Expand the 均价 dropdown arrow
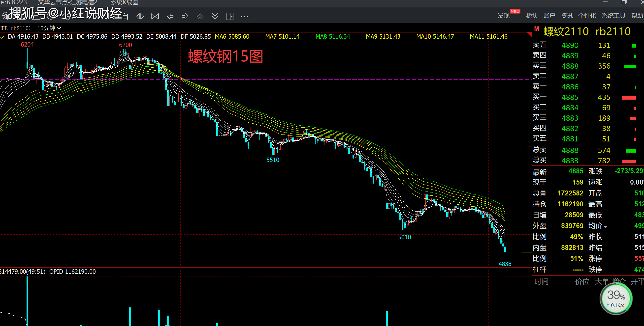This screenshot has width=644, height=326. [x=605, y=227]
